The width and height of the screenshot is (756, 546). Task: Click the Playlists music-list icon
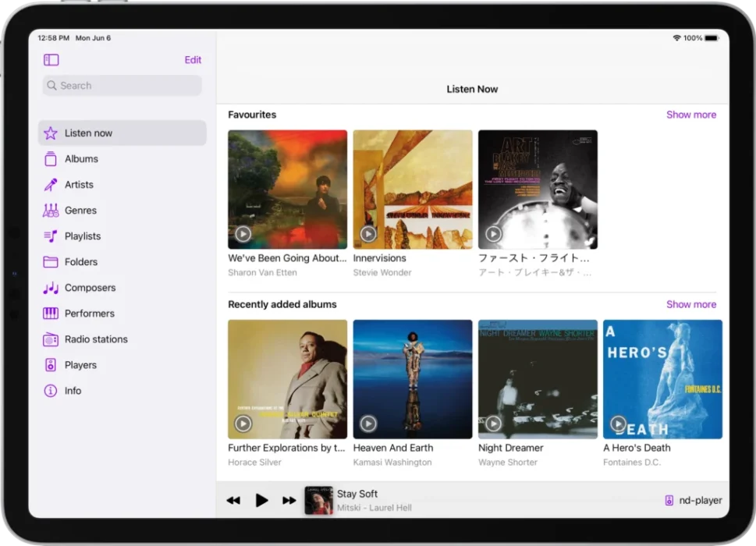(x=50, y=236)
